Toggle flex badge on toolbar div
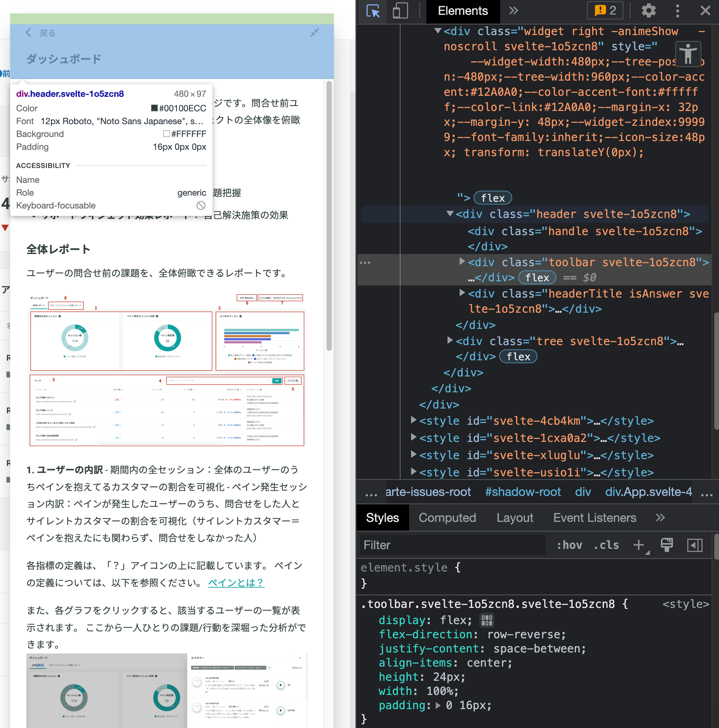Image resolution: width=719 pixels, height=728 pixels. 537,278
